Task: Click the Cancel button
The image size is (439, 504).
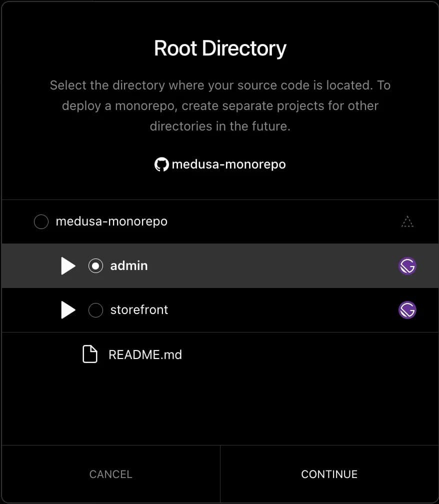Action: coord(110,474)
